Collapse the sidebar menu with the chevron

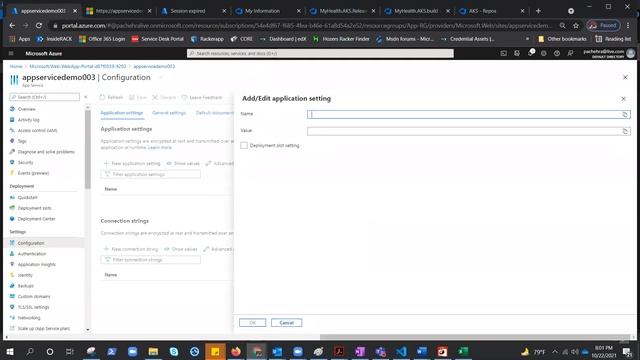[86, 97]
